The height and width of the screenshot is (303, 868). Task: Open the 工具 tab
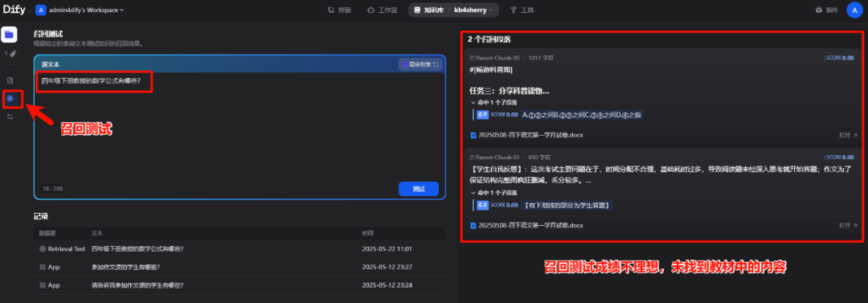point(522,10)
